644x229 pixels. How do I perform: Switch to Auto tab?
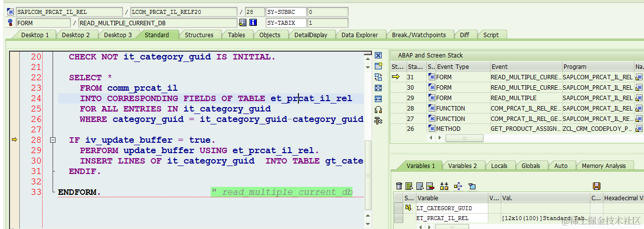pyautogui.click(x=561, y=166)
